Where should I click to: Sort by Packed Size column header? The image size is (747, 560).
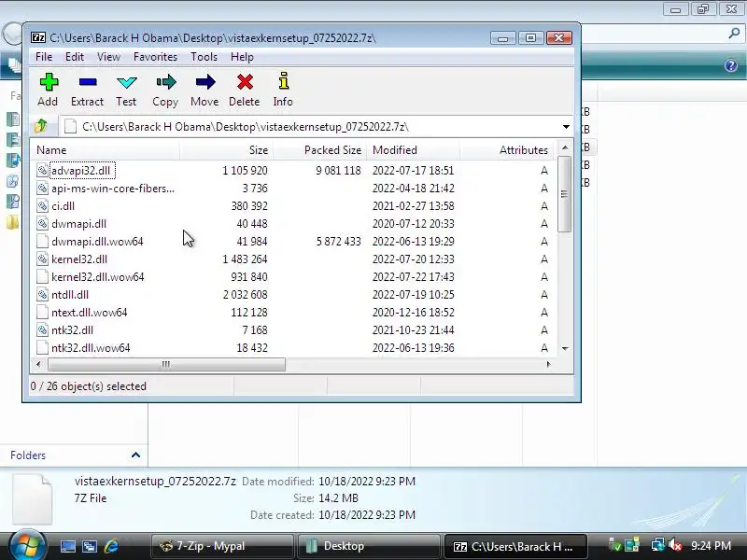click(319, 150)
